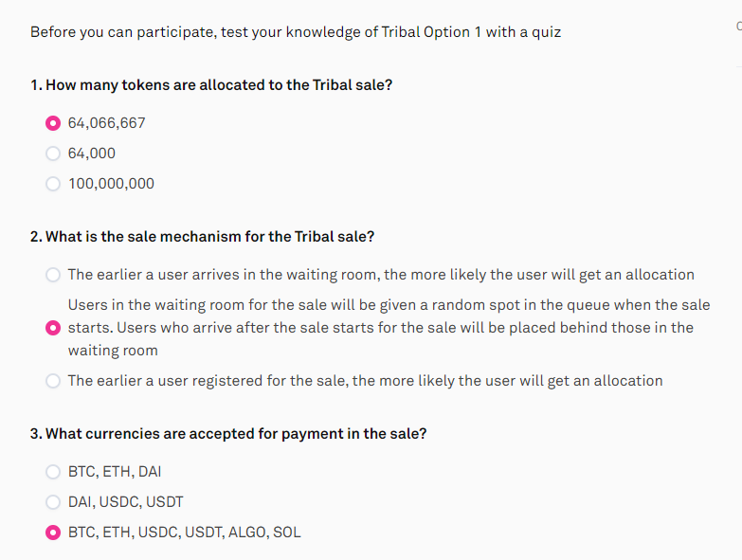Select the random spot in queue option

[x=53, y=328]
